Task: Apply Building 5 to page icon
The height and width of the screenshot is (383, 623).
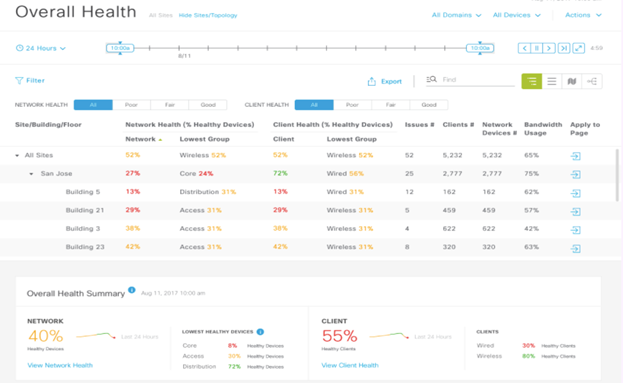Action: click(x=575, y=193)
